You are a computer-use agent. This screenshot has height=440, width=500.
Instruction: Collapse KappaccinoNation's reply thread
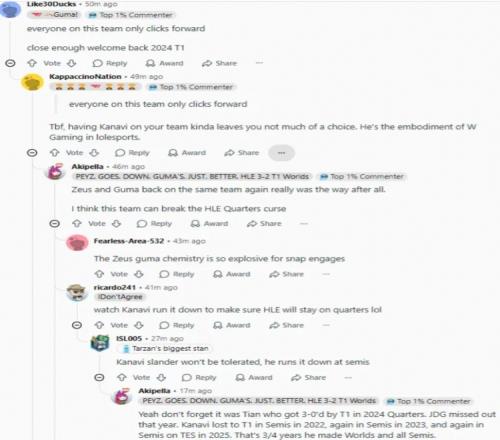32,153
